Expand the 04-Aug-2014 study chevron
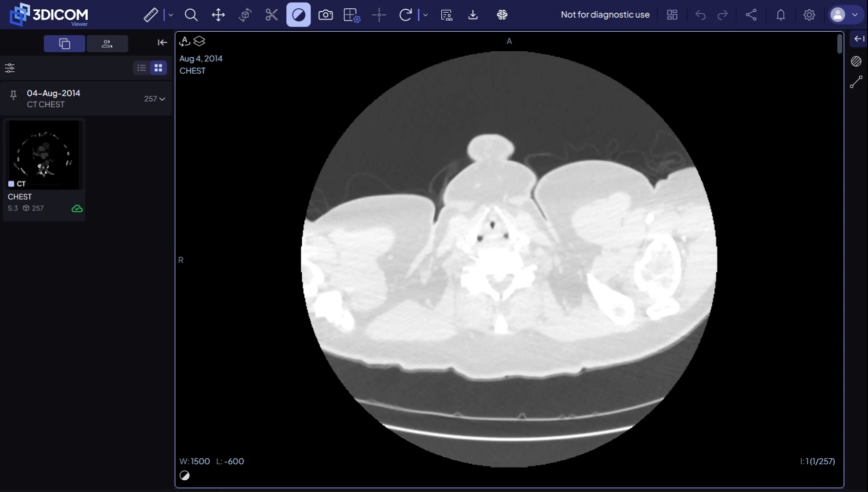868x492 pixels. tap(162, 99)
